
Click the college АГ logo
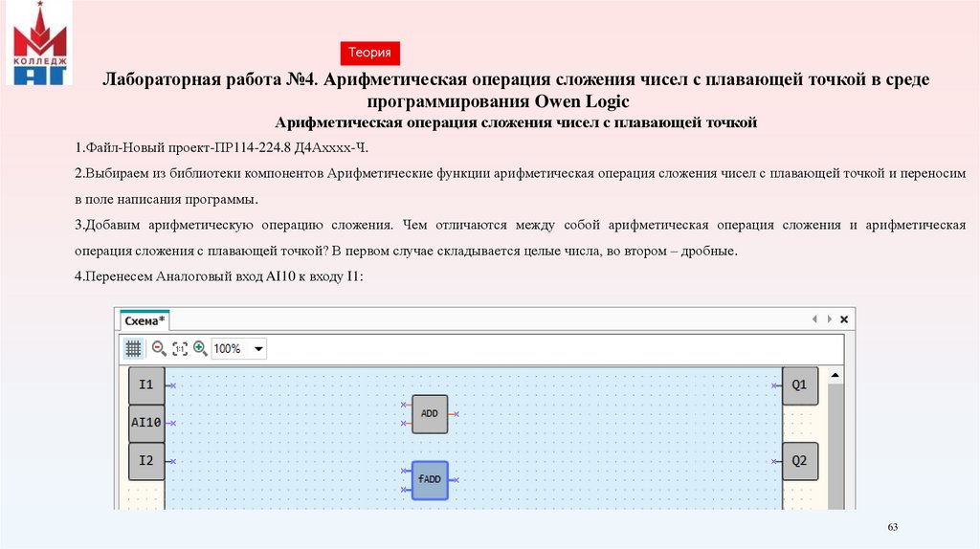(x=39, y=44)
